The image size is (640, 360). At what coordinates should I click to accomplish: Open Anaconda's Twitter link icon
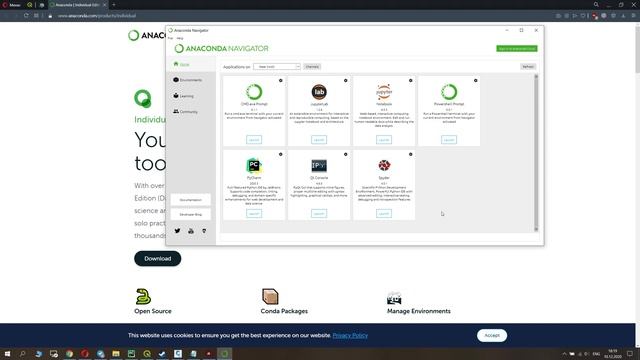(178, 231)
